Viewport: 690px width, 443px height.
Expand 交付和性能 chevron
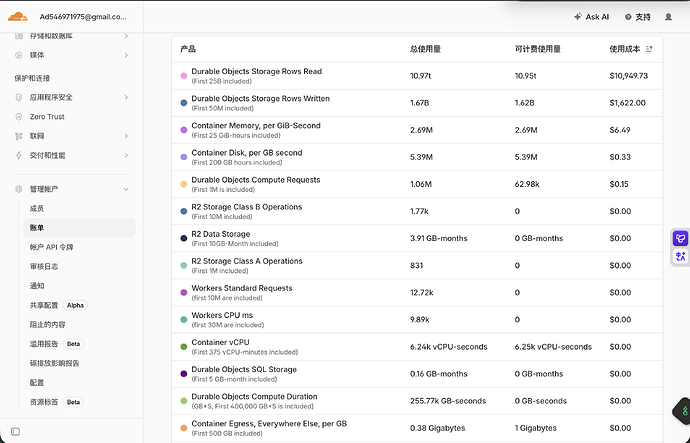point(126,155)
